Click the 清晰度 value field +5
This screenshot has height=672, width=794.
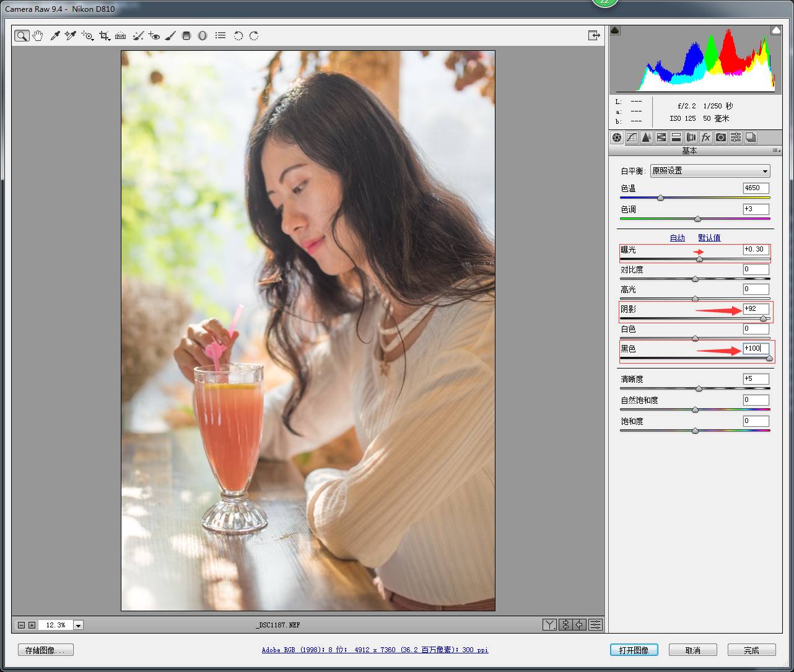coord(756,379)
